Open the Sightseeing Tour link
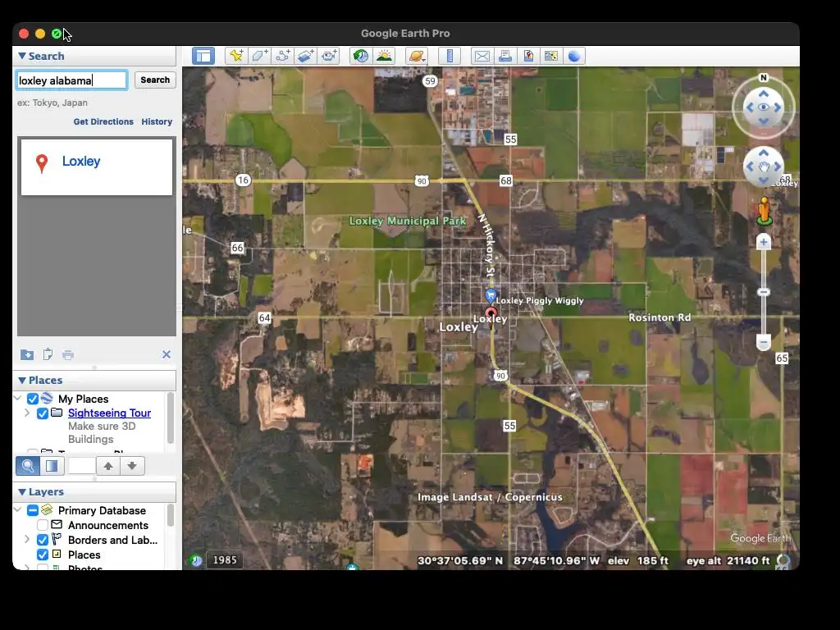Viewport: 840px width, 630px height. (109, 413)
